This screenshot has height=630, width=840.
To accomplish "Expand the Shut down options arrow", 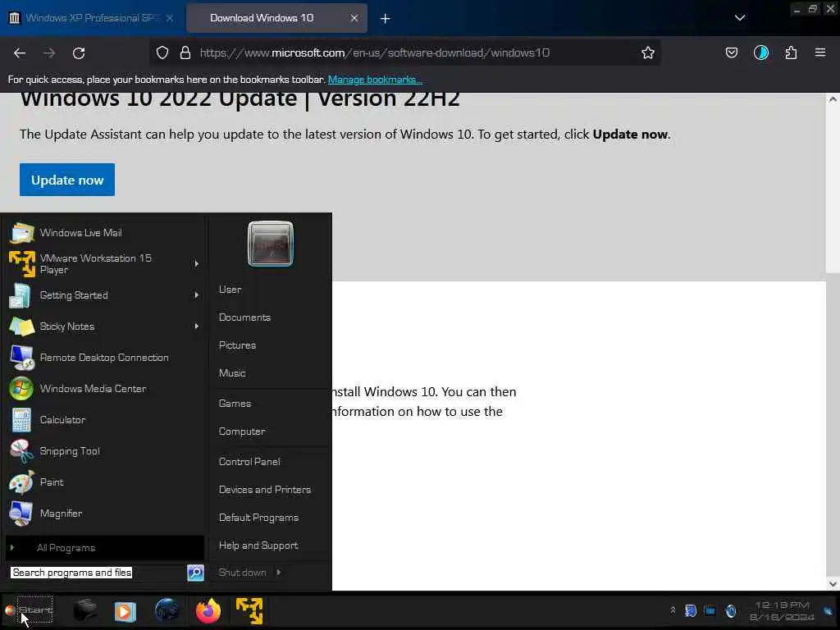I will (x=279, y=573).
